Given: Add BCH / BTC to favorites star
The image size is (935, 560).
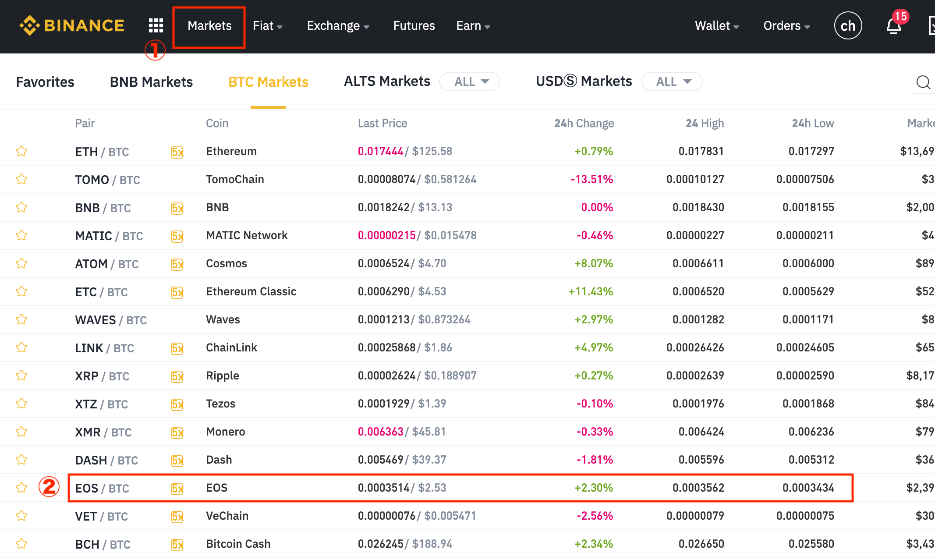Looking at the screenshot, I should click(x=21, y=544).
